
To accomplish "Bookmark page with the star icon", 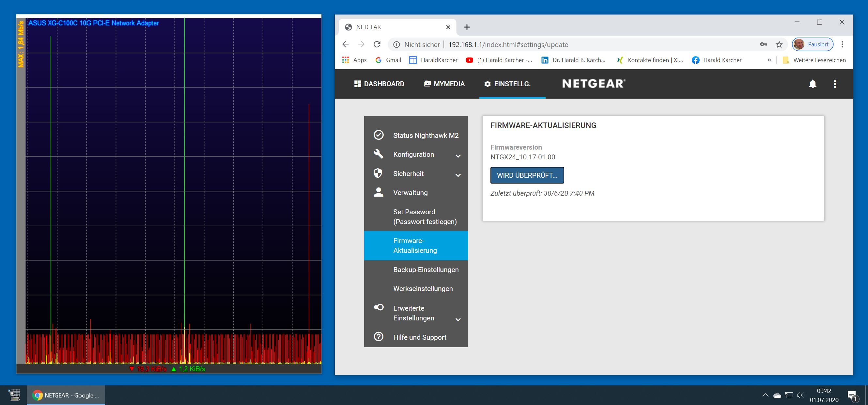I will (779, 44).
